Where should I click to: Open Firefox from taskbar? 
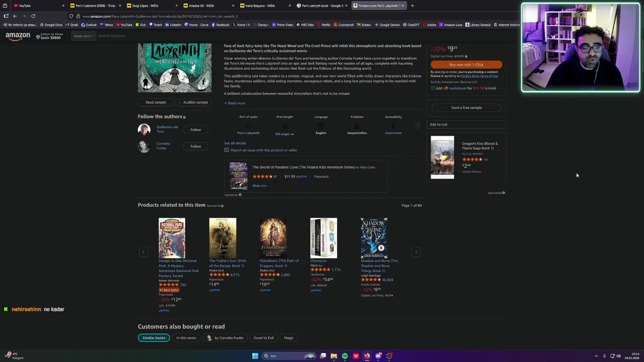point(367,356)
